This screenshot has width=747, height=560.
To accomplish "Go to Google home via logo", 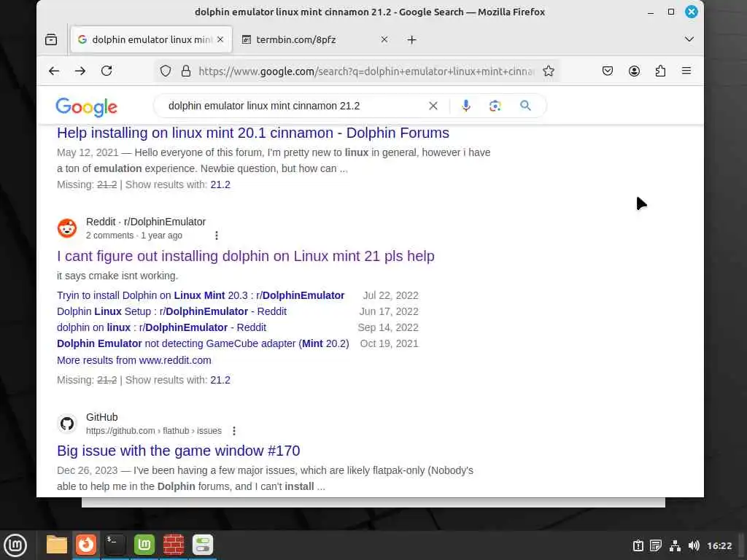I will [86, 106].
